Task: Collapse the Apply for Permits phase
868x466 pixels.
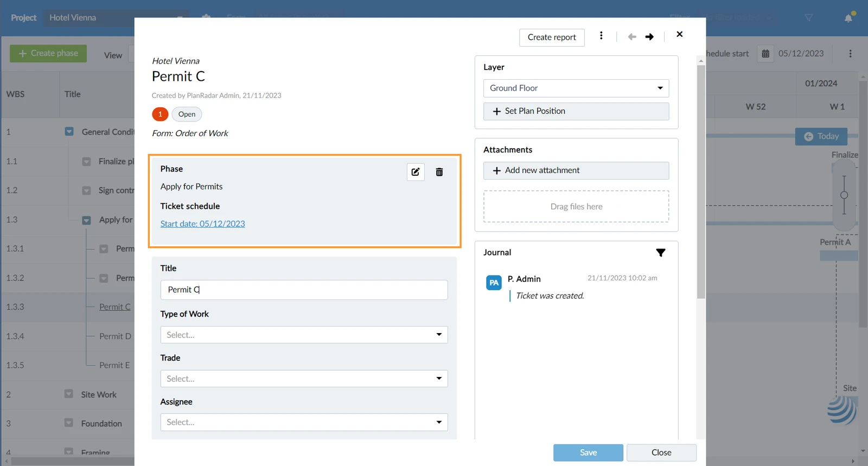Action: coord(86,220)
